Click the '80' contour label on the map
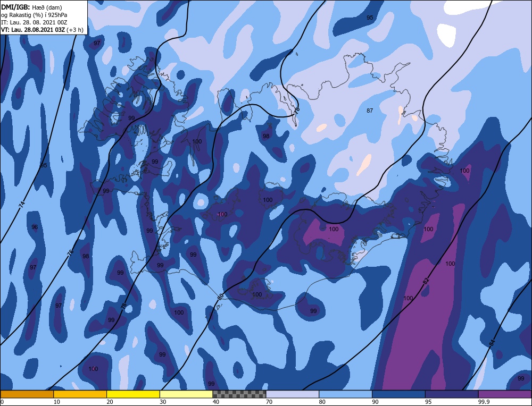The width and height of the screenshot is (532, 406). pos(220,297)
